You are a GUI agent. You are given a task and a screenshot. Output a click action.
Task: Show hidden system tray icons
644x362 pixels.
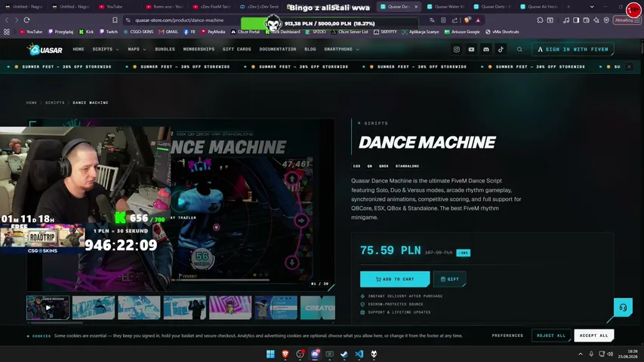581,354
